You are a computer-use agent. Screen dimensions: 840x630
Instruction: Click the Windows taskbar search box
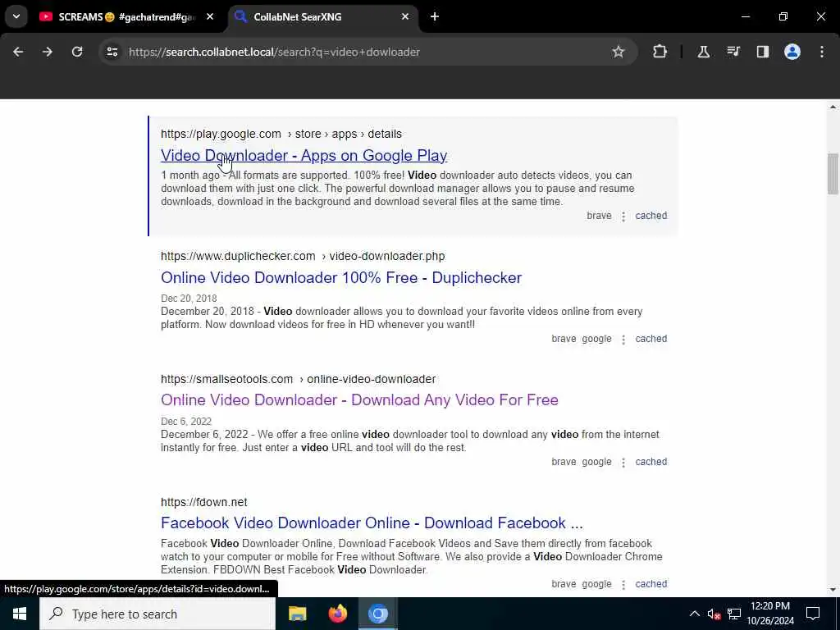click(157, 614)
